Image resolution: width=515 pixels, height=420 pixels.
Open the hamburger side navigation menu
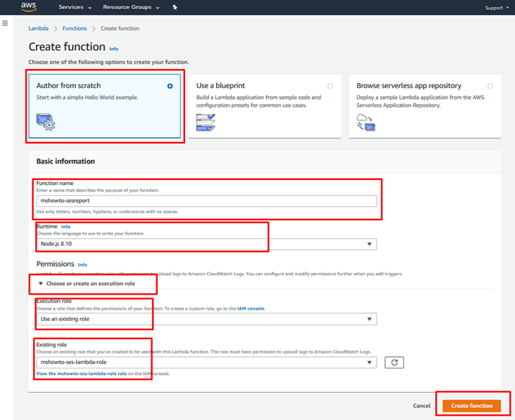(5, 23)
